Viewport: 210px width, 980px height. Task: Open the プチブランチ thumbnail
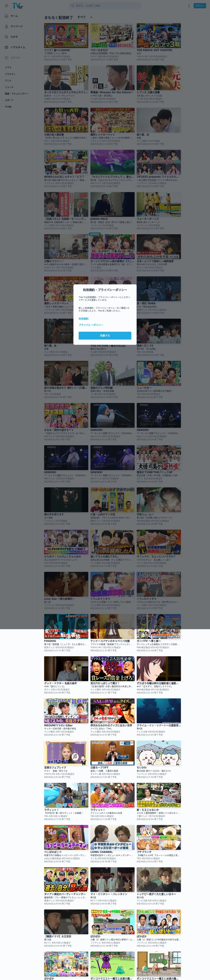(158, 838)
